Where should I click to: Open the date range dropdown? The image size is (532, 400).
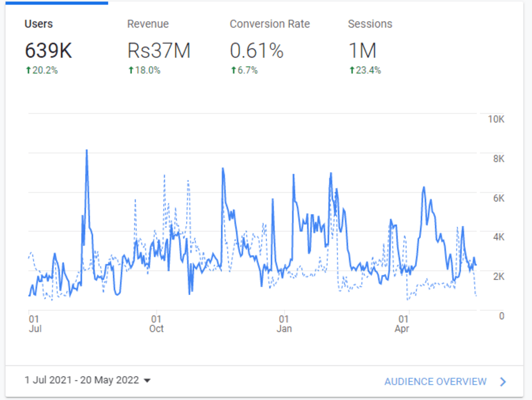coord(88,380)
